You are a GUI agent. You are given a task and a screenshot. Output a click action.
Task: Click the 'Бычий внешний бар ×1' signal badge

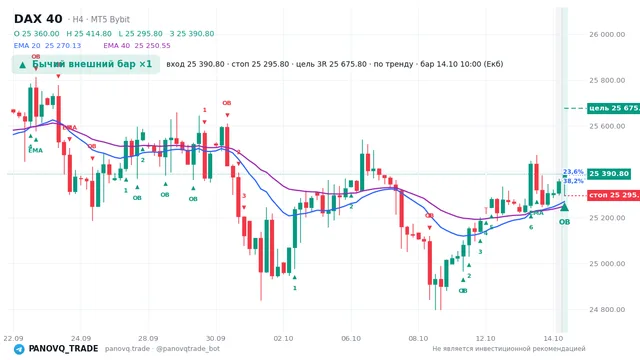pos(86,64)
